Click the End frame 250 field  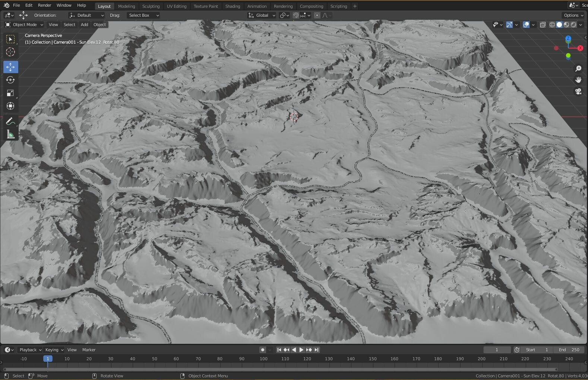[x=569, y=350]
